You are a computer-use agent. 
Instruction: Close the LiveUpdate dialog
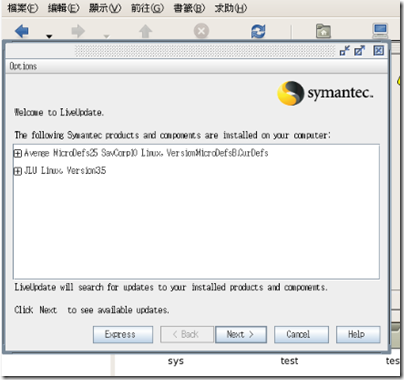coord(378,51)
